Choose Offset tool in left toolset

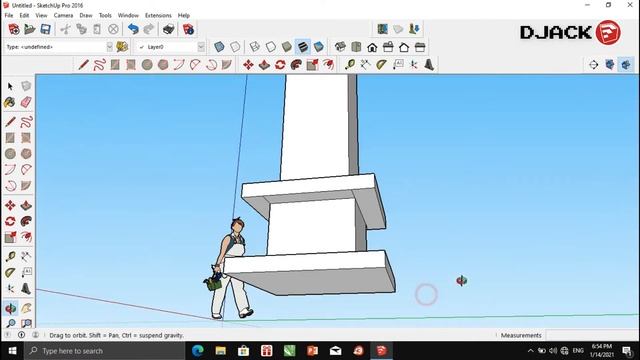pos(26,237)
